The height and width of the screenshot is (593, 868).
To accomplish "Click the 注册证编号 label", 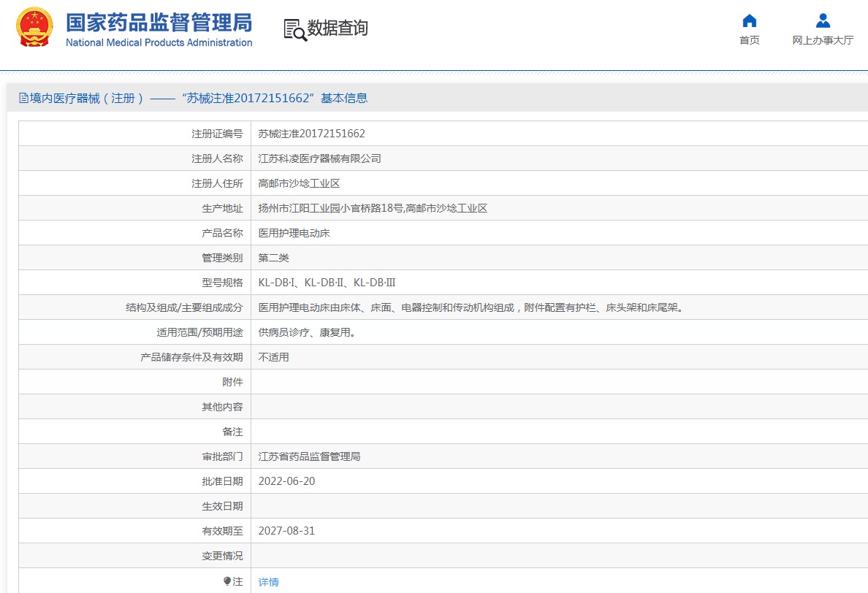I will pyautogui.click(x=217, y=134).
